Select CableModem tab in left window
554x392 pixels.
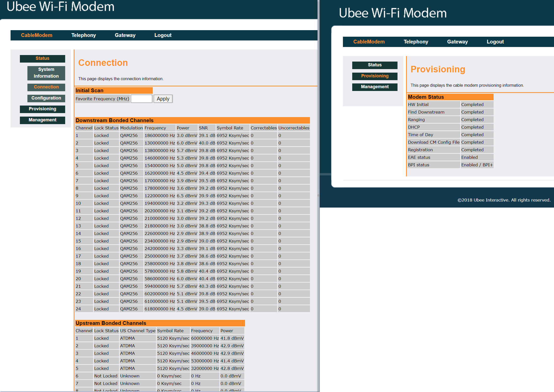click(36, 35)
